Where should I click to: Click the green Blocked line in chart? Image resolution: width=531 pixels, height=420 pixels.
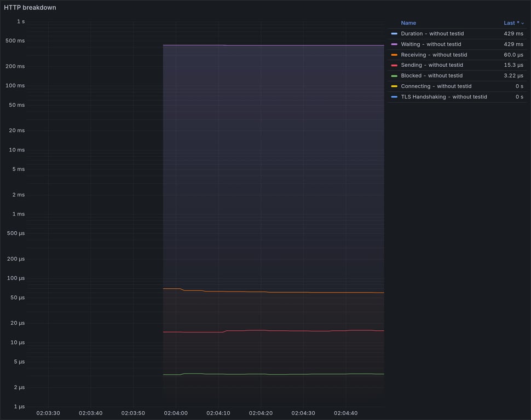point(273,374)
